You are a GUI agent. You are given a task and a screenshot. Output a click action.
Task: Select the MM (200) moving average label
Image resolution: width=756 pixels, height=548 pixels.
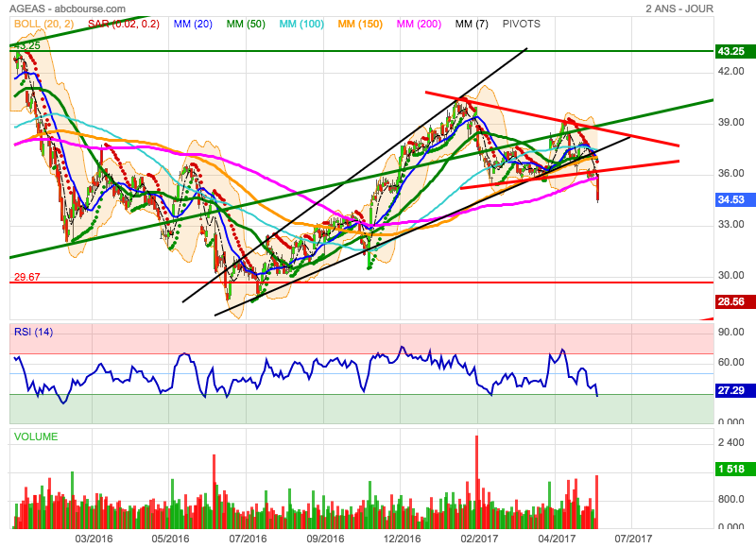pos(419,24)
